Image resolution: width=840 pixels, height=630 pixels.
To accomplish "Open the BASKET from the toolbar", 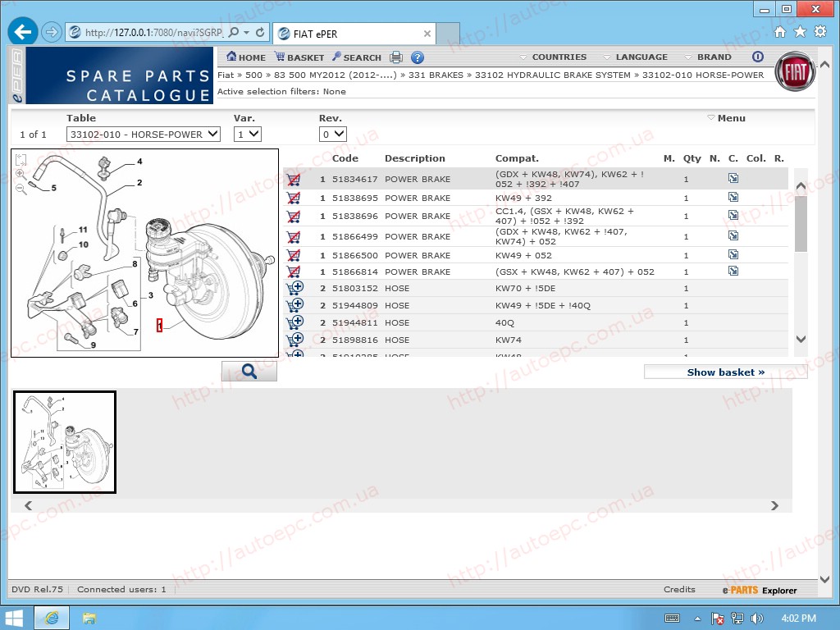I will 299,57.
